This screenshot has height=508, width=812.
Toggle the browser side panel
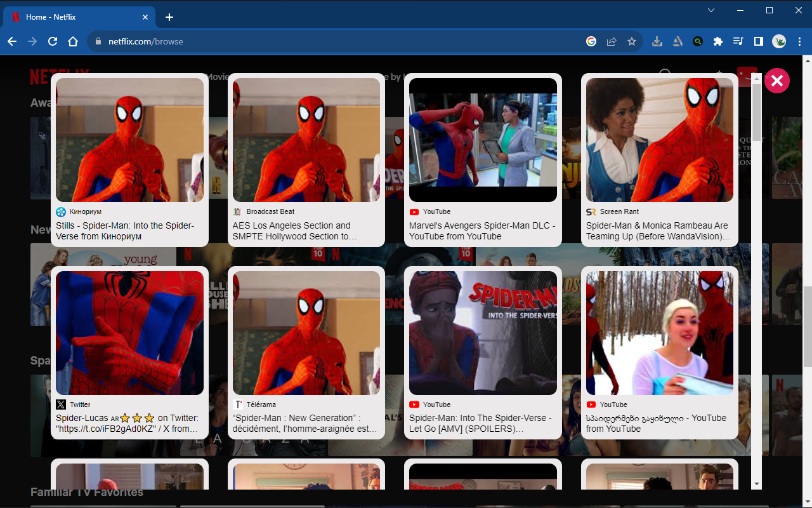click(758, 41)
